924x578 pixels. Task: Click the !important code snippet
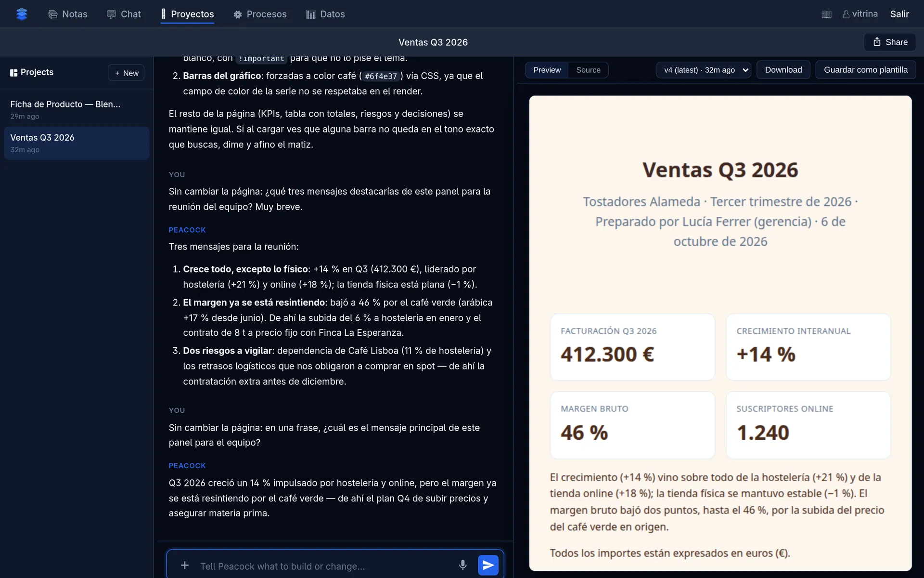pyautogui.click(x=261, y=58)
